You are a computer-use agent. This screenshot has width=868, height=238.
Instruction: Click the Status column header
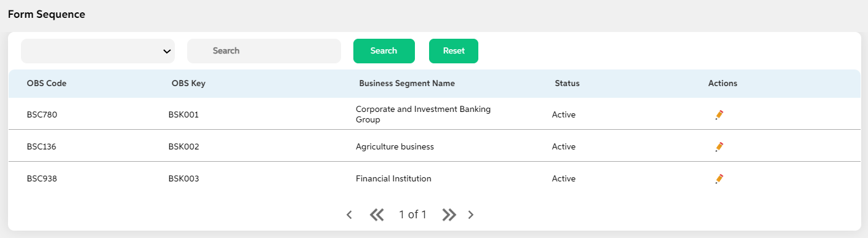567,84
